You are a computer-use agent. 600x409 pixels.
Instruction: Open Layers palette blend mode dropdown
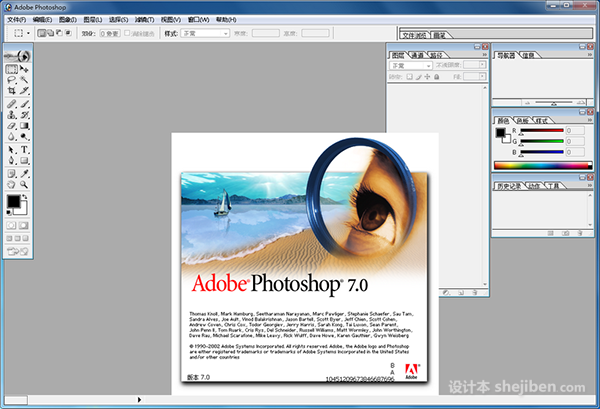tap(411, 66)
